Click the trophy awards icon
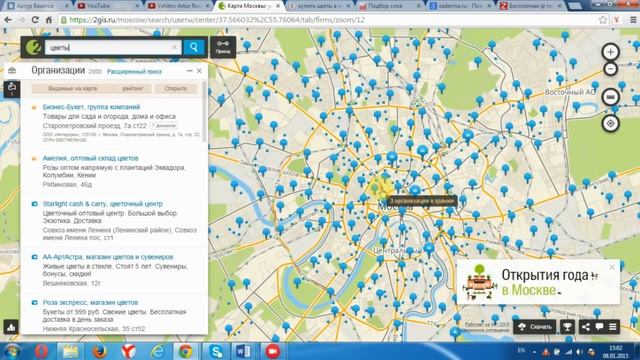The height and width of the screenshot is (360, 640). pyautogui.click(x=567, y=327)
